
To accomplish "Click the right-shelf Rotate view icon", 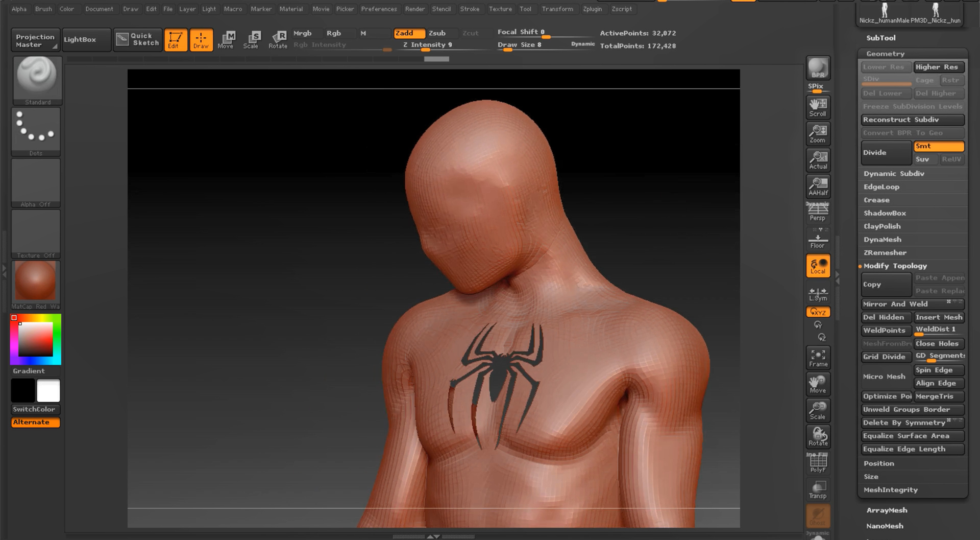I will (x=818, y=437).
